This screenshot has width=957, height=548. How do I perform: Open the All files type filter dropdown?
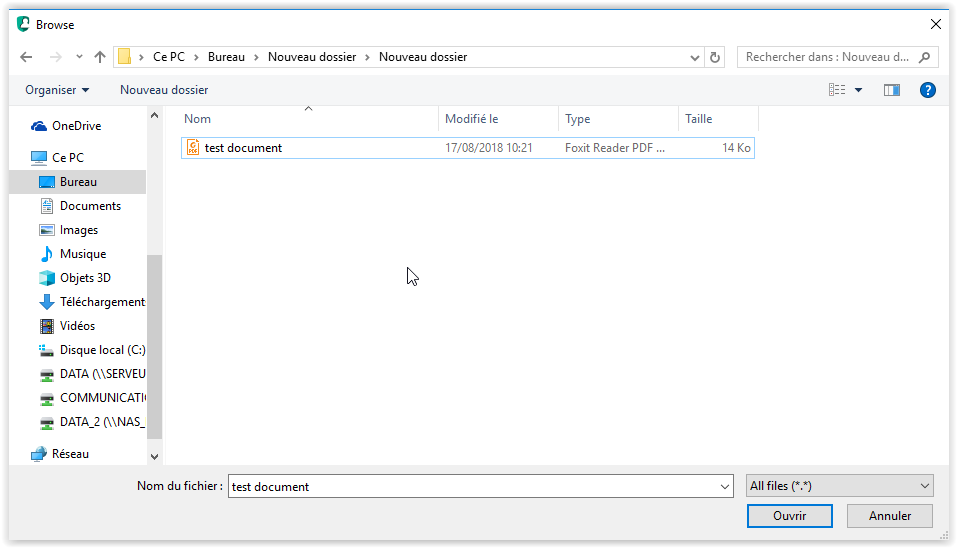(x=840, y=486)
